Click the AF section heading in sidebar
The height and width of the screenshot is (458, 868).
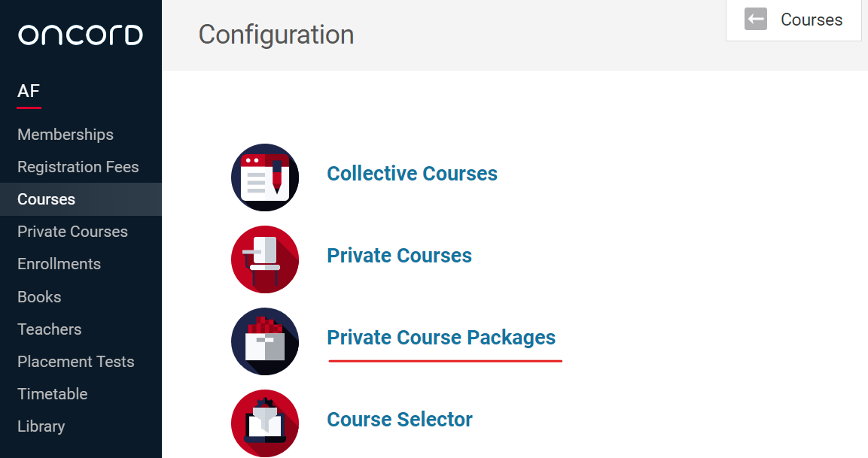29,92
